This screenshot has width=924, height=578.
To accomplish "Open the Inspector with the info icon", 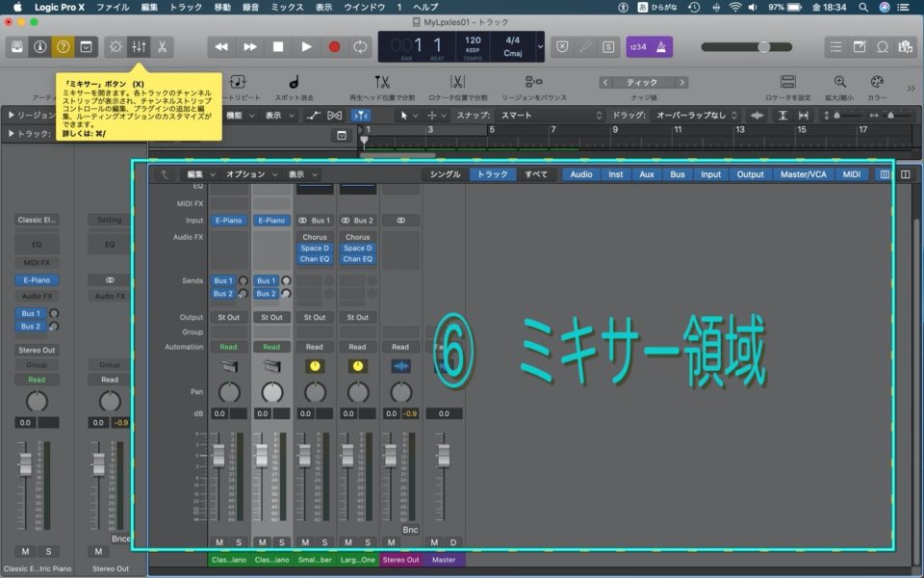I will [x=40, y=46].
